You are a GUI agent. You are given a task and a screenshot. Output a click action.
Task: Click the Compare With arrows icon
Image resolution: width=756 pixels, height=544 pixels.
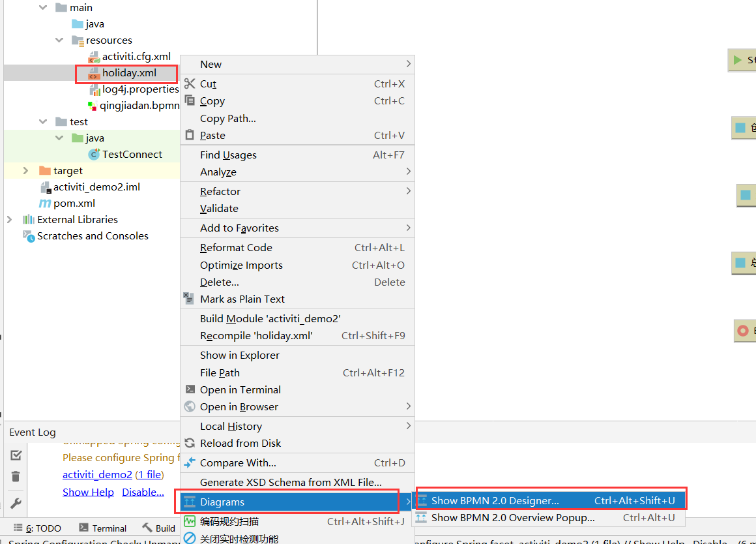(x=190, y=462)
